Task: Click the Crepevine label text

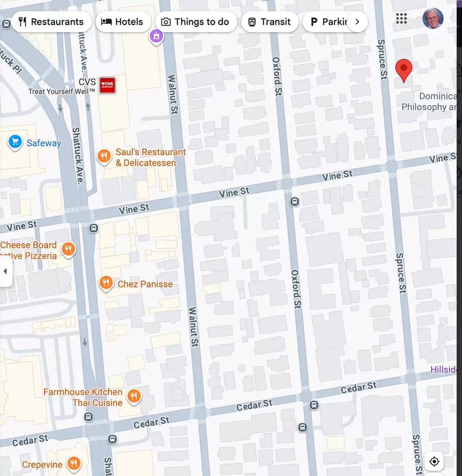Action: (x=42, y=465)
